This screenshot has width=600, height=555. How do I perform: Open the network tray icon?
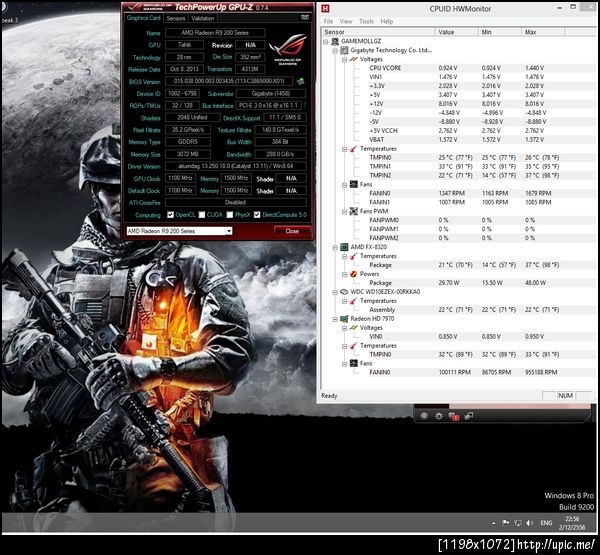pos(518,523)
